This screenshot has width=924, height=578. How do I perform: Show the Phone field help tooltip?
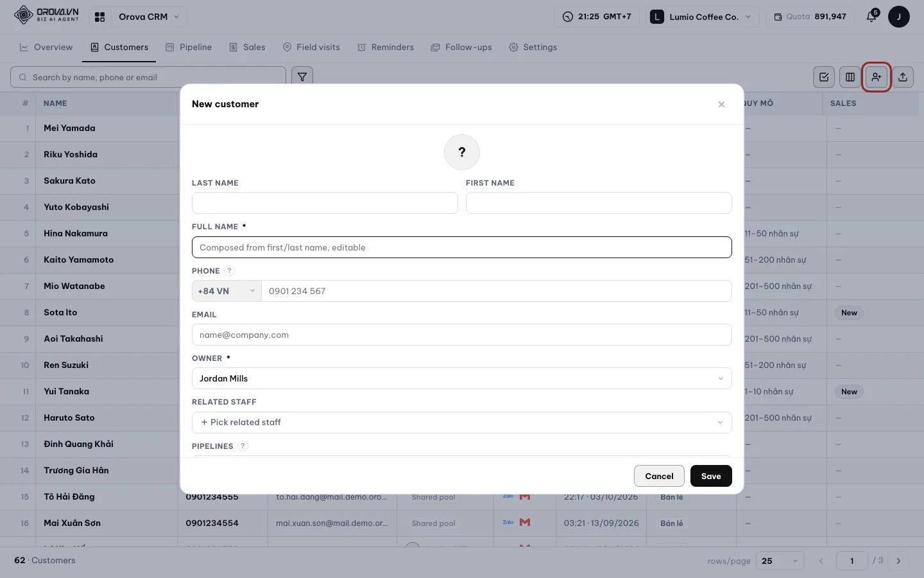pyautogui.click(x=230, y=270)
